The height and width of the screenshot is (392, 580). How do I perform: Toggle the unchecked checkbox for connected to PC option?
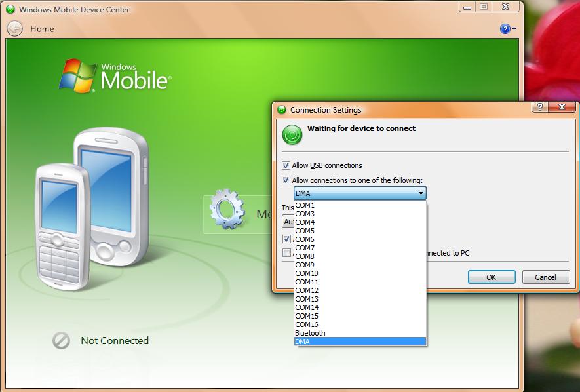pos(286,253)
